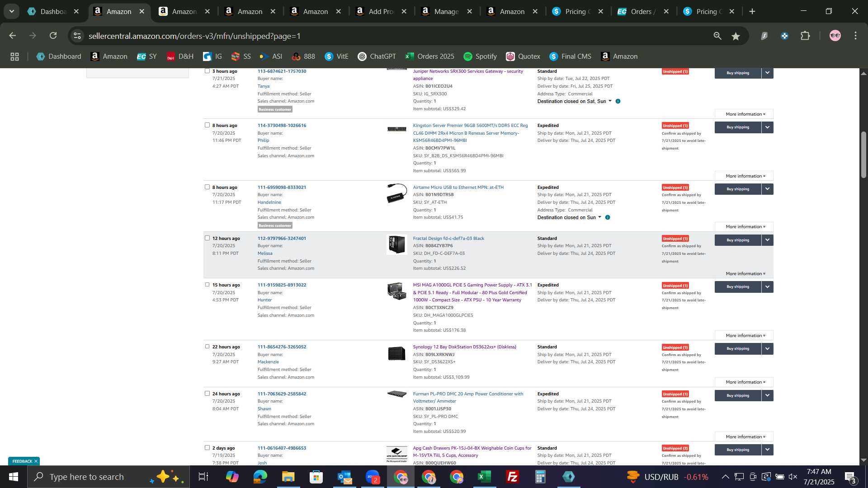
Task: Open the site information icon in address bar
Action: tap(77, 36)
